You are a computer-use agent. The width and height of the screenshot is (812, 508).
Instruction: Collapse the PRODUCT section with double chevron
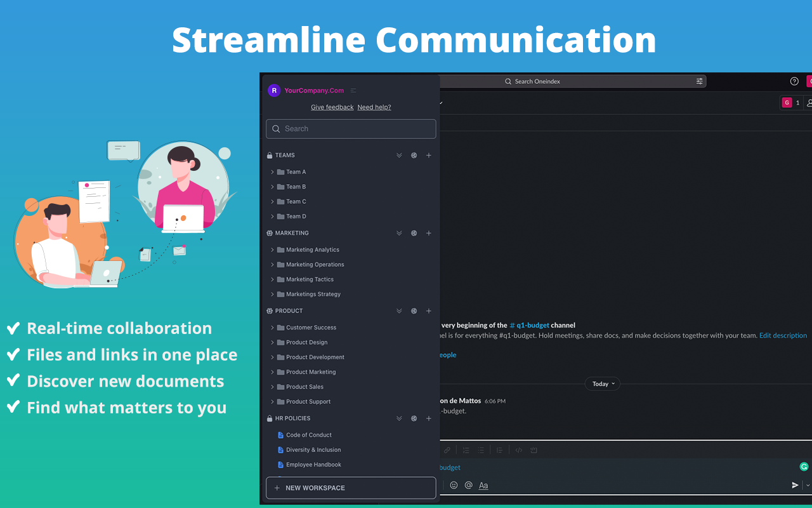tap(399, 311)
